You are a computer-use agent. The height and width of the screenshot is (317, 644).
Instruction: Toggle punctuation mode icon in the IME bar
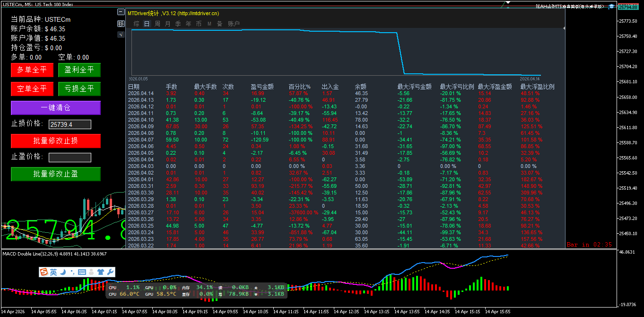coord(72,272)
